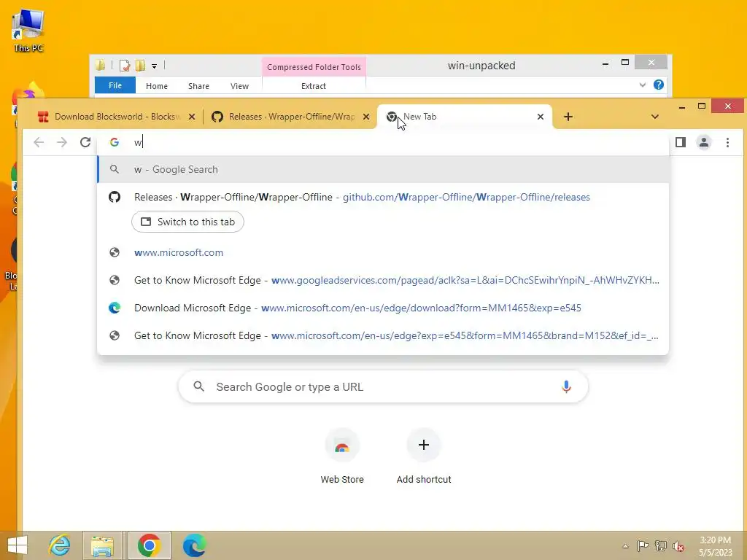
Task: Click network icon in system tray
Action: 661,545
